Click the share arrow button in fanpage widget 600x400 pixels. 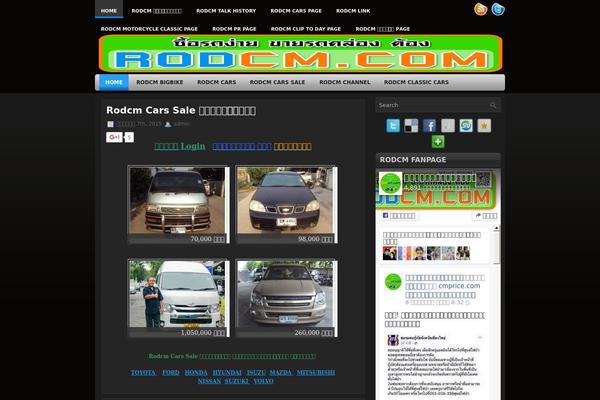(486, 216)
